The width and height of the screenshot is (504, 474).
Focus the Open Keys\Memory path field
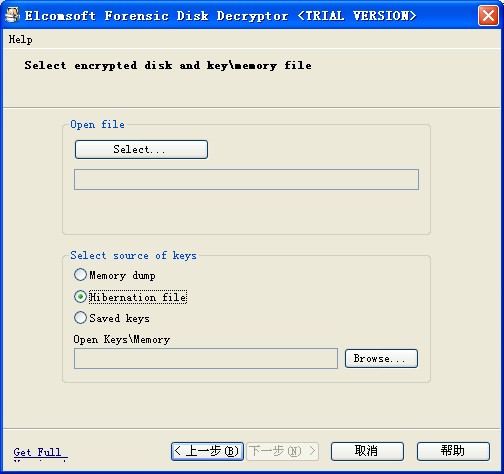[206, 358]
